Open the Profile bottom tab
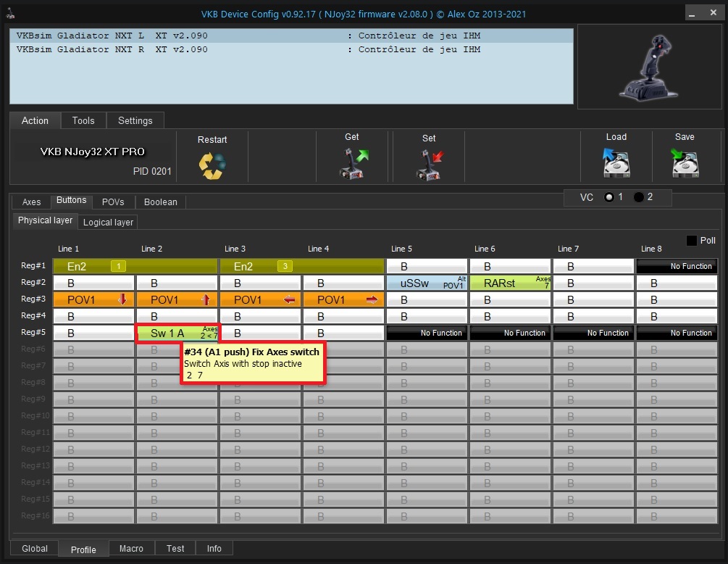 [x=83, y=549]
